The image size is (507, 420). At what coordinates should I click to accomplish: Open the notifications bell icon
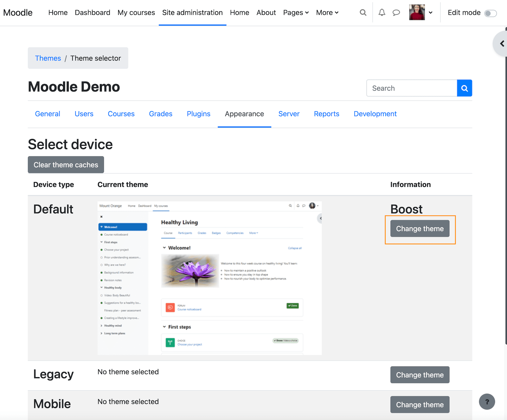(x=382, y=13)
